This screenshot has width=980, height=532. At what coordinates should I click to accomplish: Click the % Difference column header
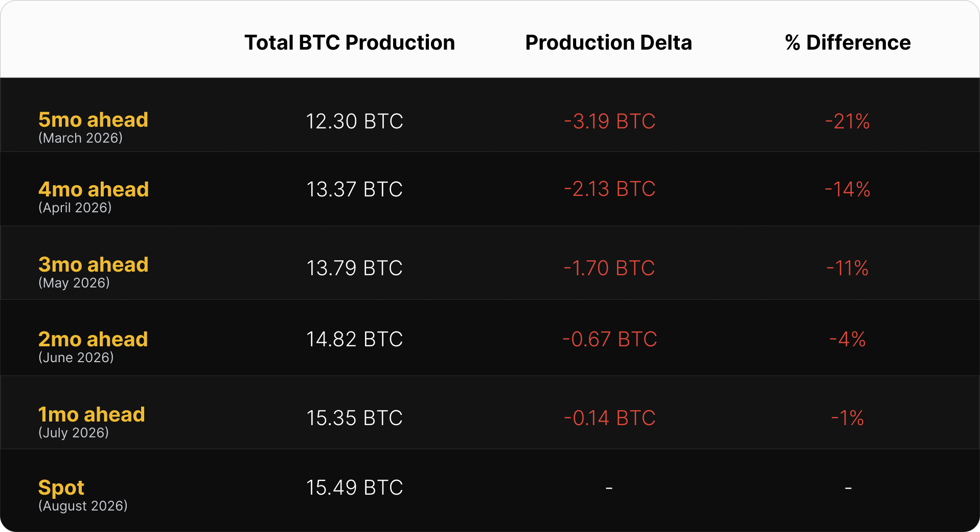pyautogui.click(x=848, y=42)
